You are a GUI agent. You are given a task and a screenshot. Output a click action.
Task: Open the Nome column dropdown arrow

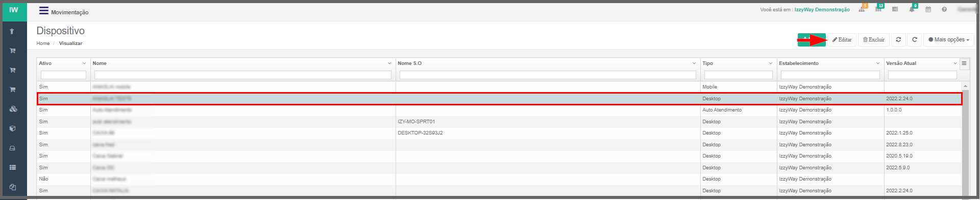[x=389, y=63]
